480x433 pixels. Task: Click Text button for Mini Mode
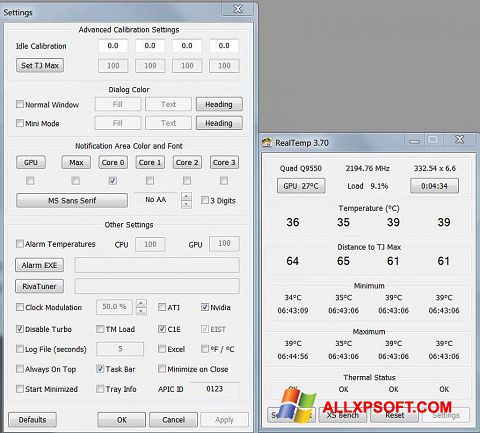[168, 123]
